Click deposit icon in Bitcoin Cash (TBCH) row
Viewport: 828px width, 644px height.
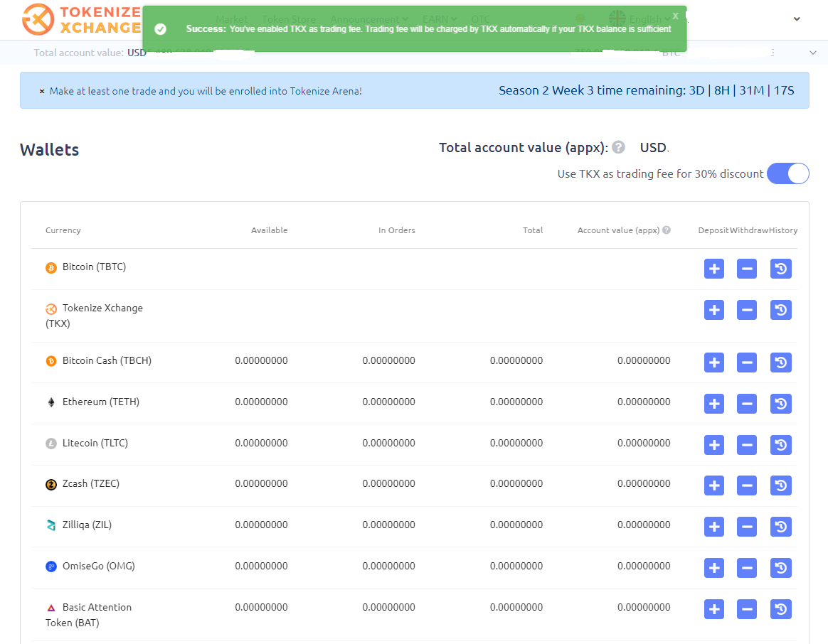pos(714,363)
